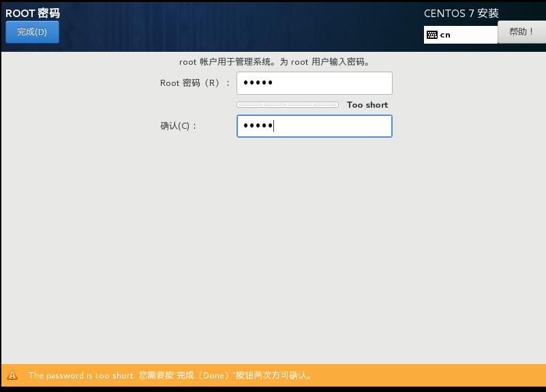The image size is (546, 392).
Task: Open the 帮助! help button
Action: pos(521,32)
